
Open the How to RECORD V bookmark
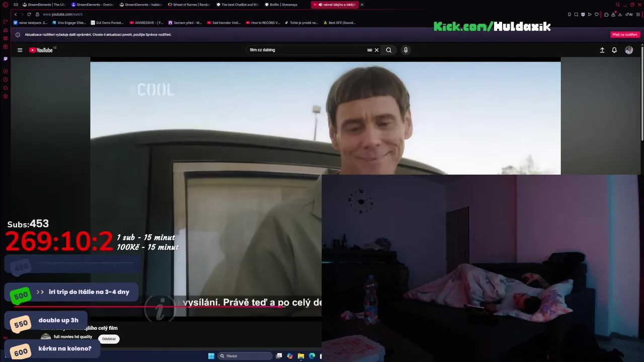pyautogui.click(x=263, y=23)
